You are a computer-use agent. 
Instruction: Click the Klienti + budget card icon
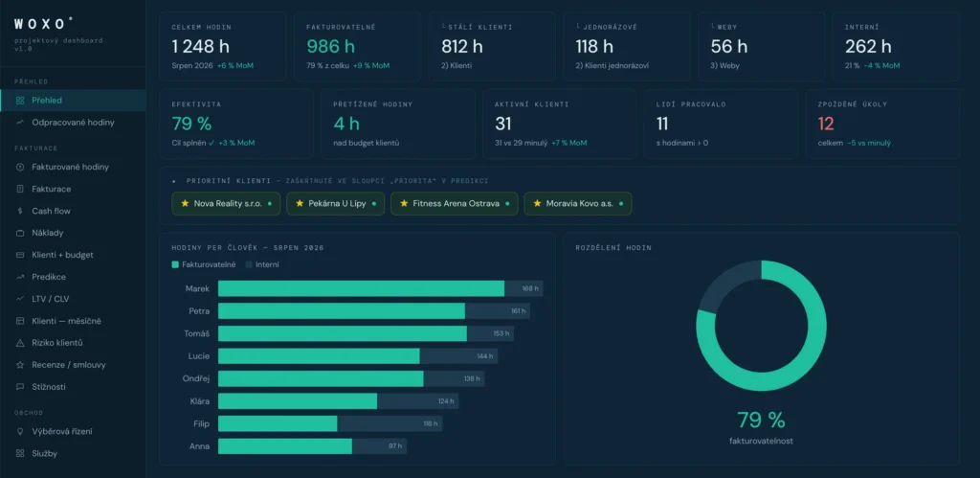tap(20, 255)
